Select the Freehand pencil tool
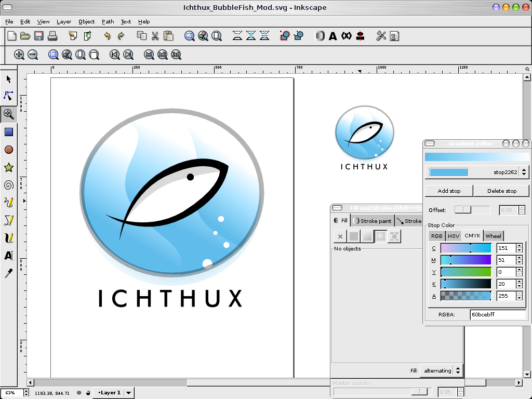Image resolution: width=532 pixels, height=399 pixels. [9, 203]
